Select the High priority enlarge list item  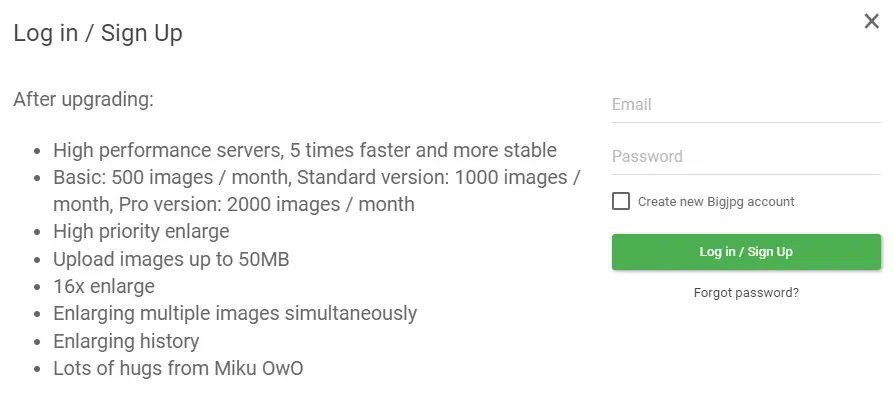pos(141,232)
